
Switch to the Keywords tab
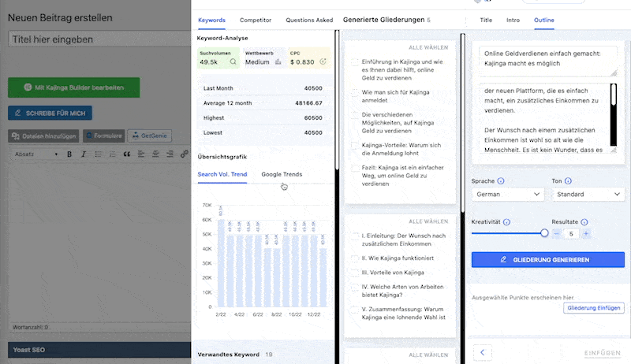click(x=211, y=20)
